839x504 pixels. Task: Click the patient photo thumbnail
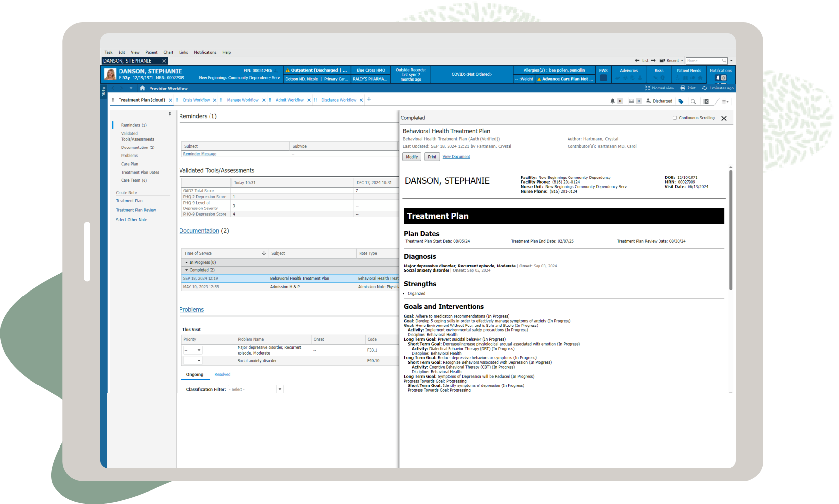pos(110,74)
